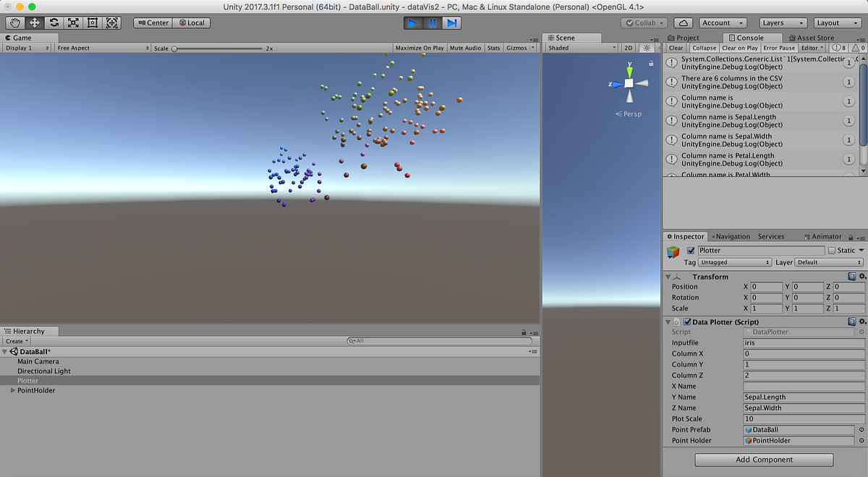Select the Scale tool
Image resolution: width=868 pixels, height=477 pixels.
tap(73, 23)
